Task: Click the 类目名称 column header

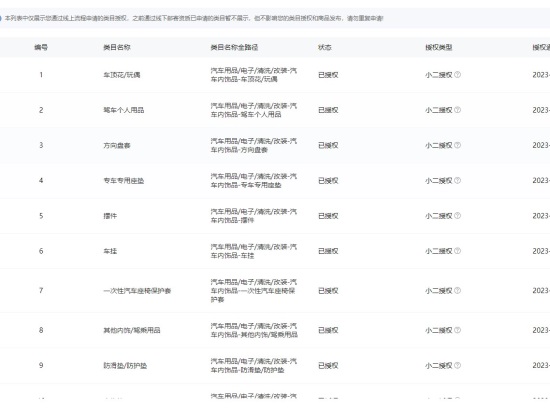Action: click(117, 47)
